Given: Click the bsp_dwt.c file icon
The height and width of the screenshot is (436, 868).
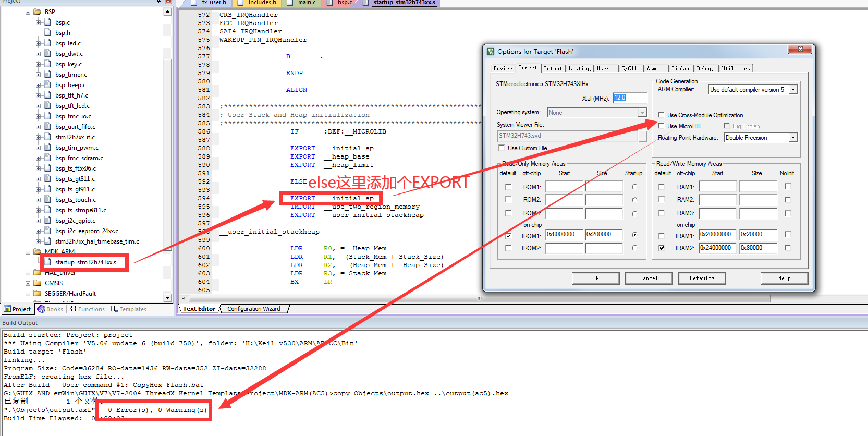Looking at the screenshot, I should tap(47, 54).
